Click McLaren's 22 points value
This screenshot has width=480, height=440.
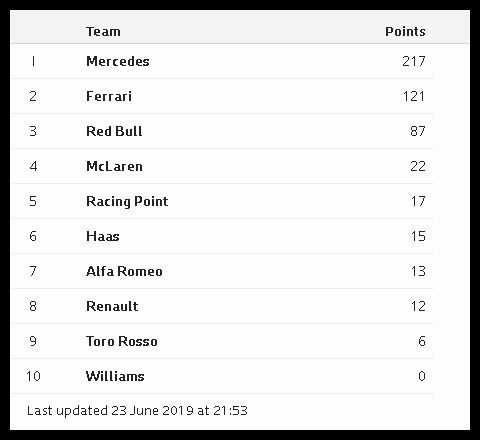(418, 166)
